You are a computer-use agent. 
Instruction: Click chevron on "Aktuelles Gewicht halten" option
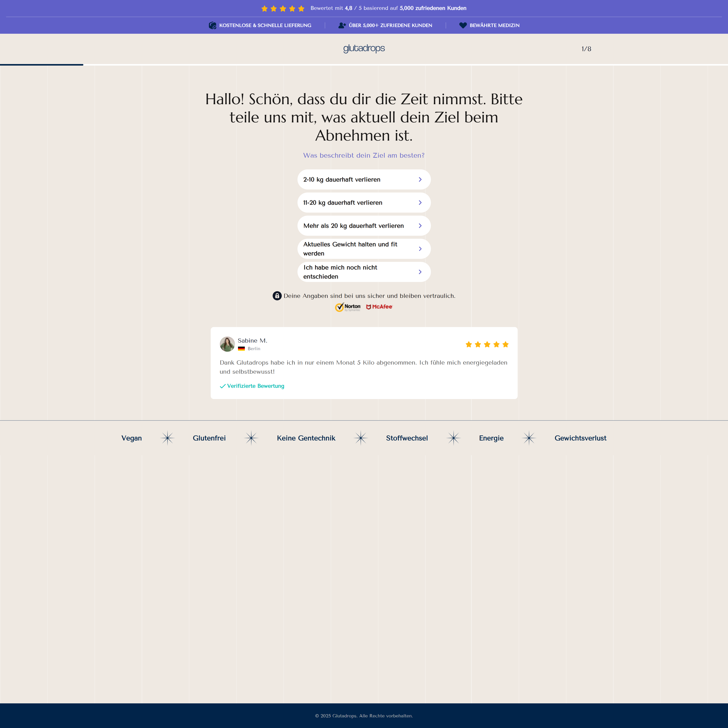click(420, 249)
